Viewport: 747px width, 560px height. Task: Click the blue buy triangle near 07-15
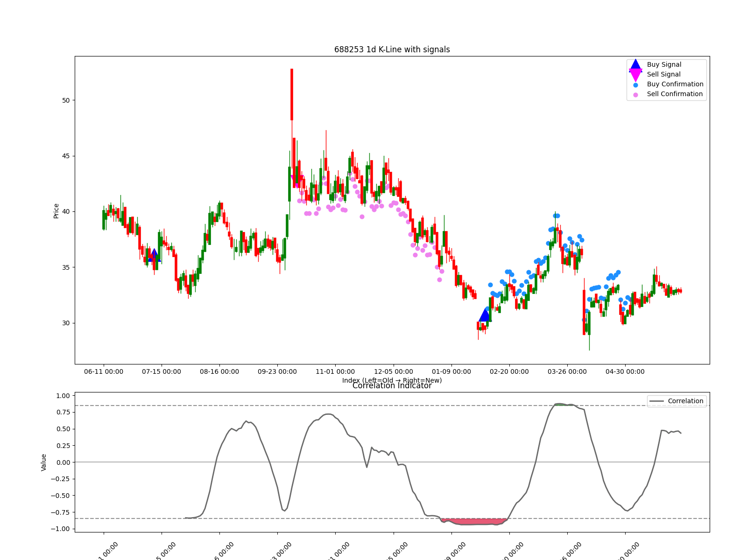[155, 255]
